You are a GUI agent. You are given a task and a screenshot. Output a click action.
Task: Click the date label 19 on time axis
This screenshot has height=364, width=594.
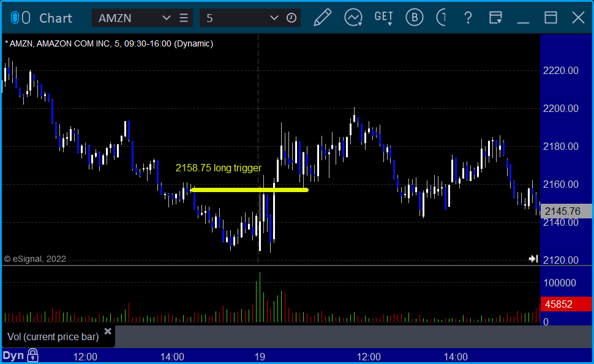[260, 357]
